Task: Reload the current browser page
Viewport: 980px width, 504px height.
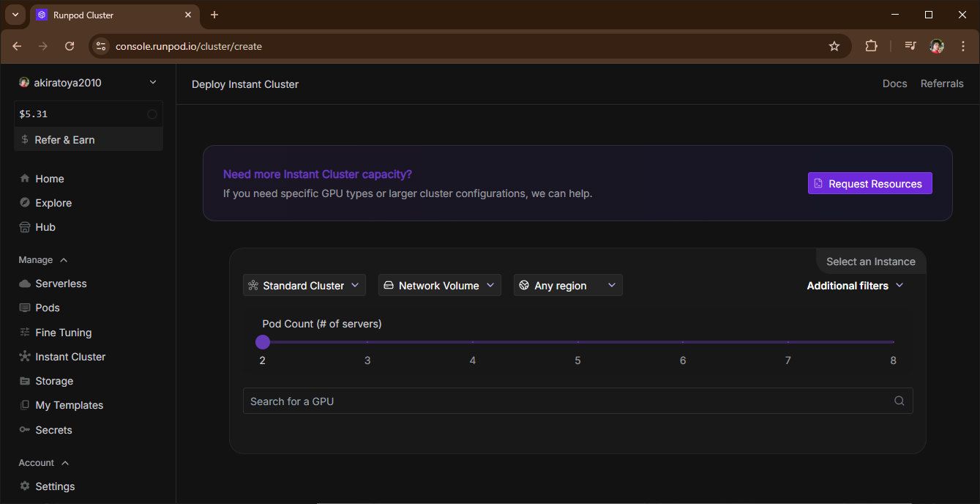Action: 70,46
